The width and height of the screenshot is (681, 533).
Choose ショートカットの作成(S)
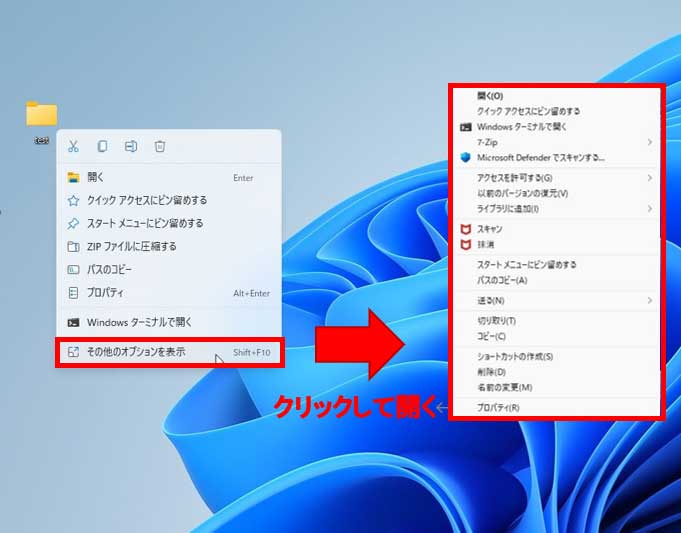[x=515, y=356]
